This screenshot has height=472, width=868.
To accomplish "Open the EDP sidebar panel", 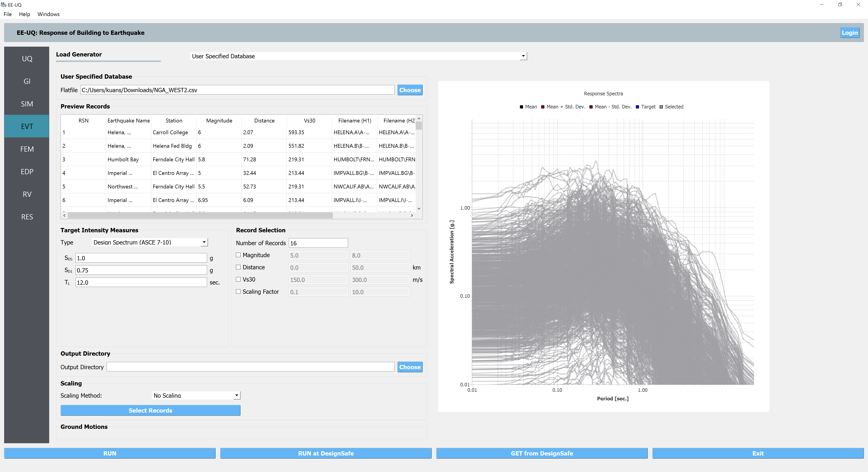I will click(27, 171).
